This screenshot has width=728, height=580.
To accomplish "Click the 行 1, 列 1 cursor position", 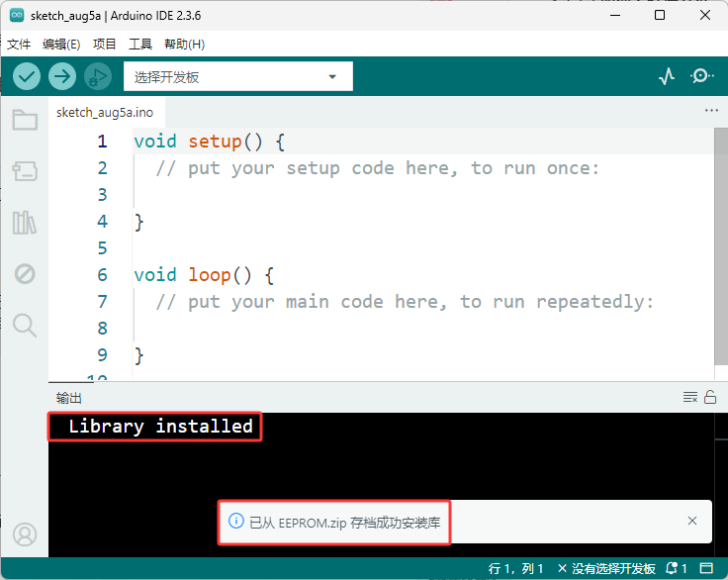I will point(515,568).
